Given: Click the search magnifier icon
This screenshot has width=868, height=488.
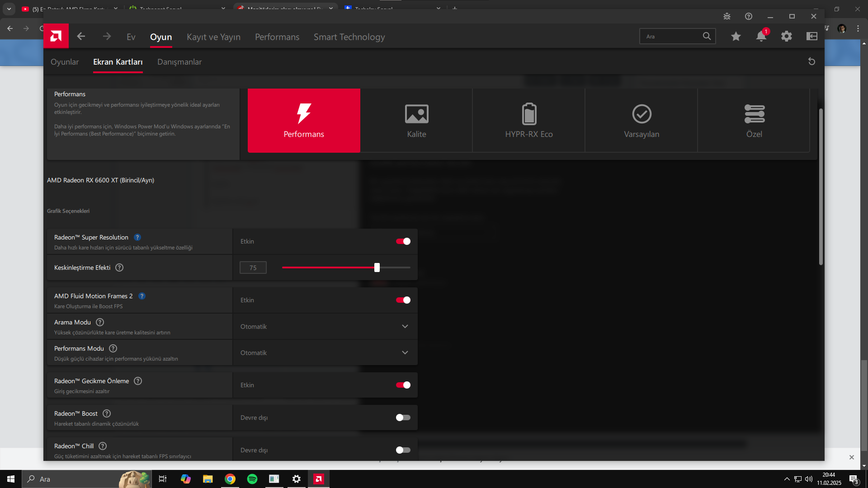Looking at the screenshot, I should 707,36.
